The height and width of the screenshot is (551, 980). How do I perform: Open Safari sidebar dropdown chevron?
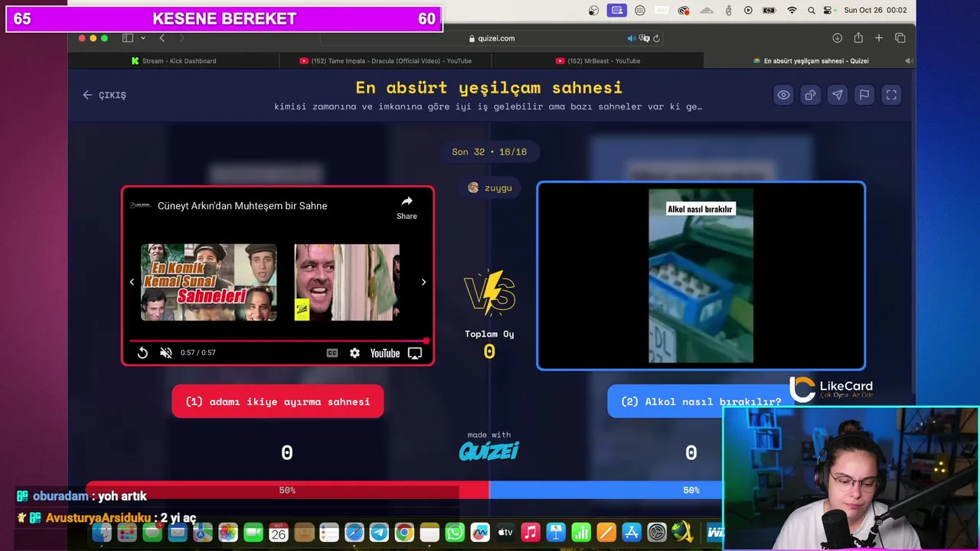tap(143, 38)
